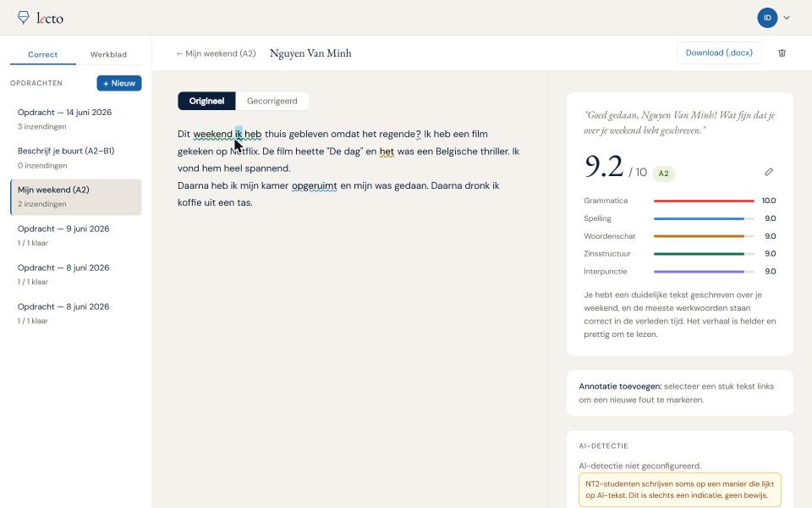Click the underlined word 'het' in the essay
Image resolution: width=812 pixels, height=508 pixels.
[x=387, y=152]
